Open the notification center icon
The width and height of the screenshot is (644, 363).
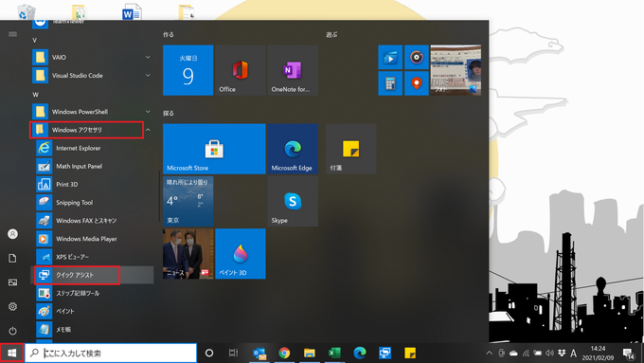tap(629, 353)
